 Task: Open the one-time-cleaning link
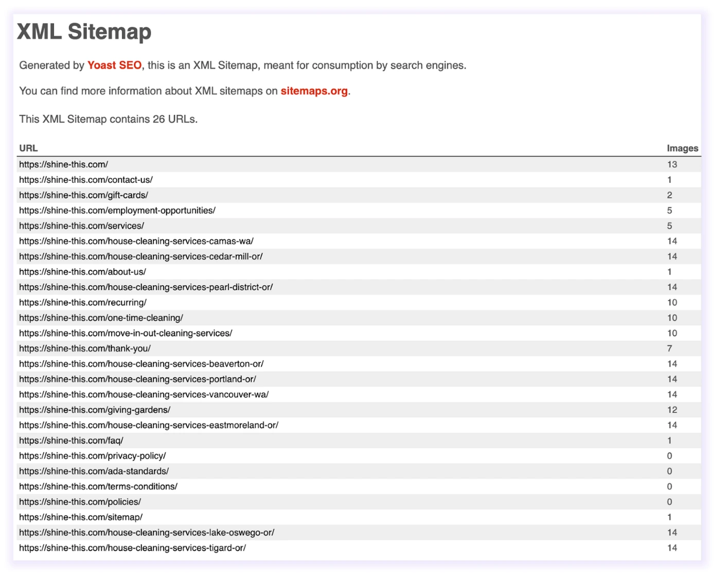(100, 318)
